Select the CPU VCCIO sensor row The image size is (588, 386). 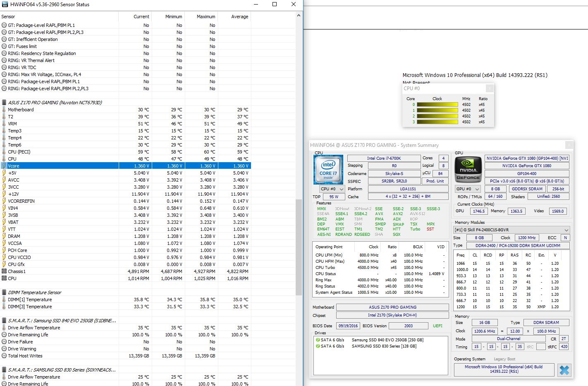coord(125,257)
